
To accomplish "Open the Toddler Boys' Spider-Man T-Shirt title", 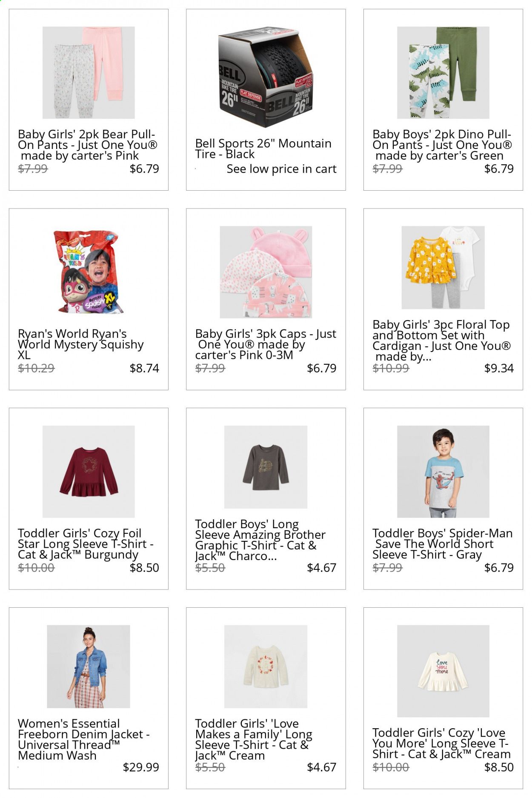I will pos(442,544).
